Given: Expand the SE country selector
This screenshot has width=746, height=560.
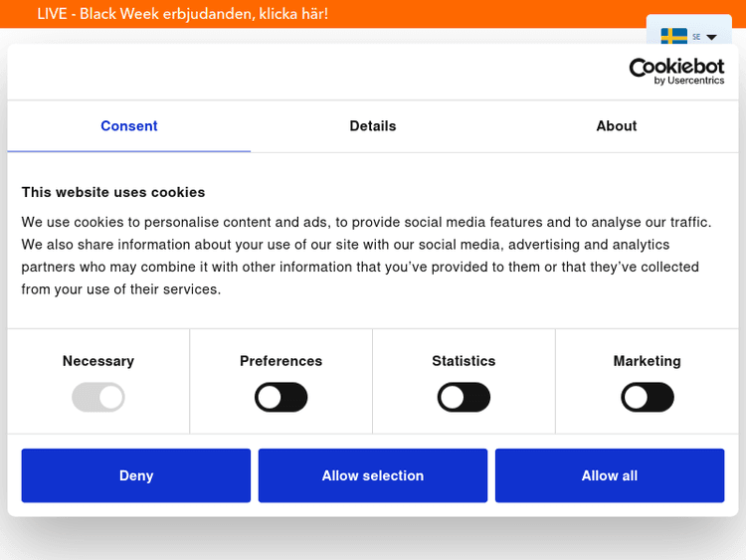Looking at the screenshot, I should click(x=696, y=37).
